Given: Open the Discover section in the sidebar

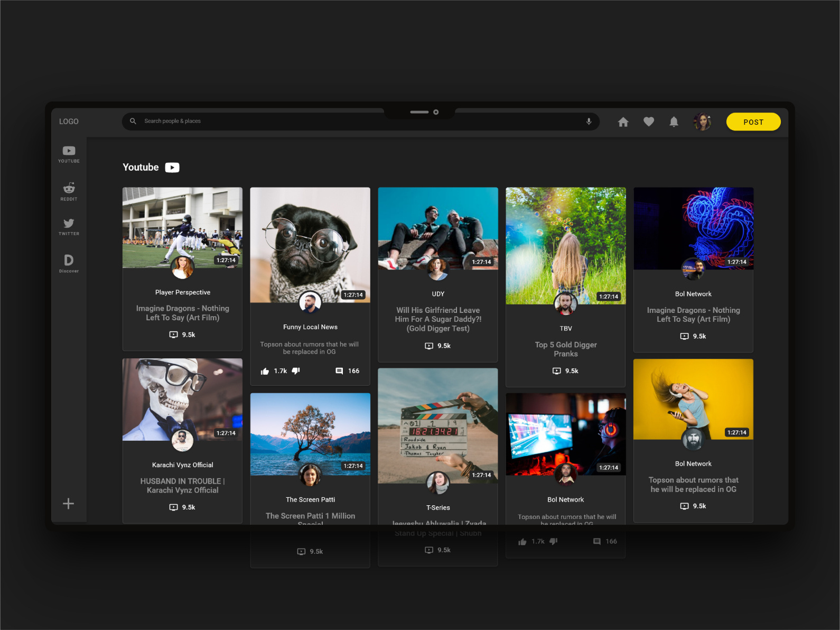Looking at the screenshot, I should point(69,263).
